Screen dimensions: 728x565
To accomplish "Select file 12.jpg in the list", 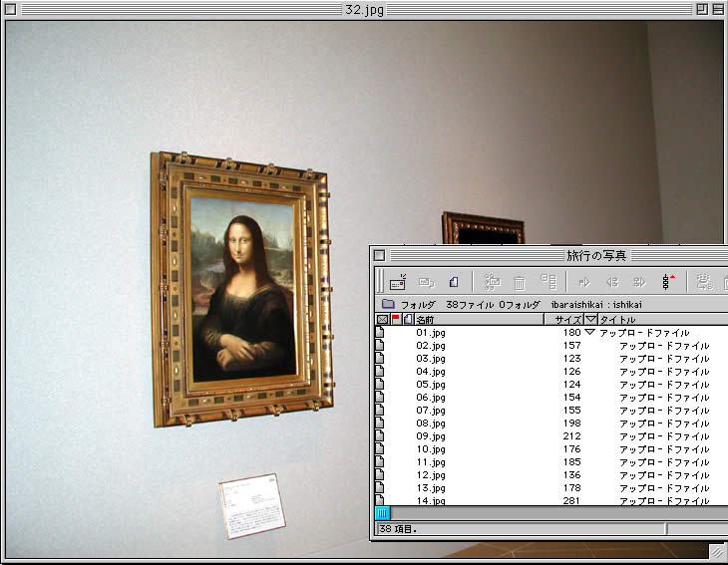I will tap(431, 475).
